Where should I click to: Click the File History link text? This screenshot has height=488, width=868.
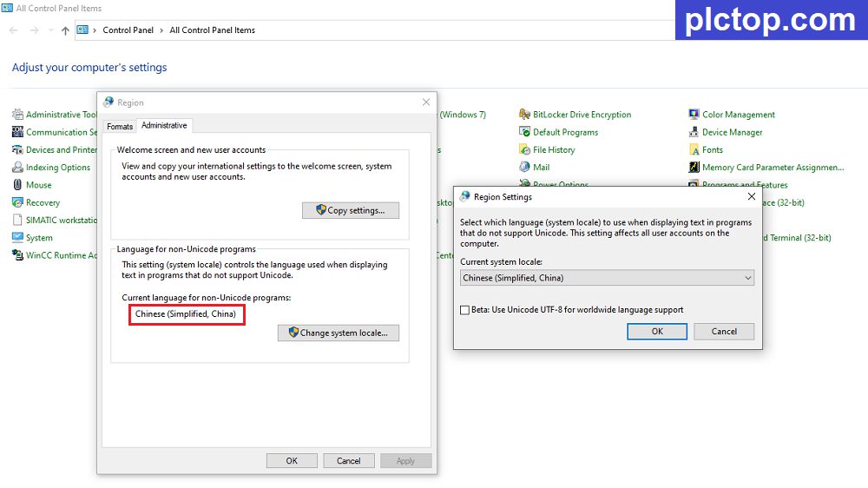pos(554,150)
